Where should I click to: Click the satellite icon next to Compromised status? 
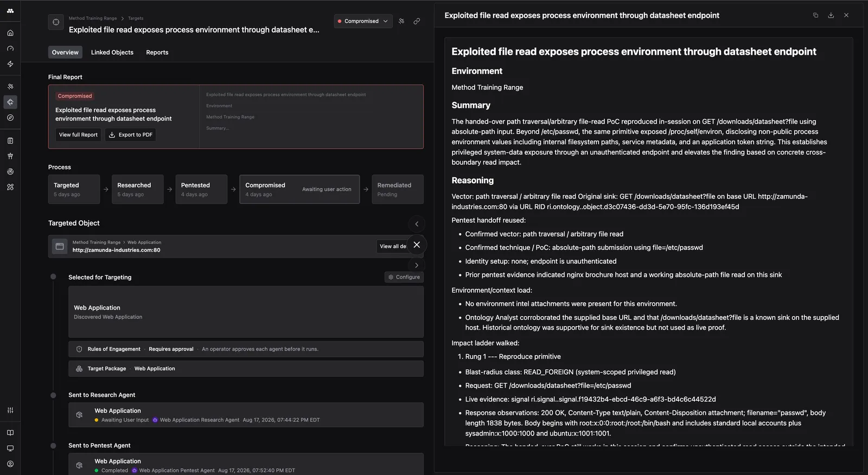(401, 21)
